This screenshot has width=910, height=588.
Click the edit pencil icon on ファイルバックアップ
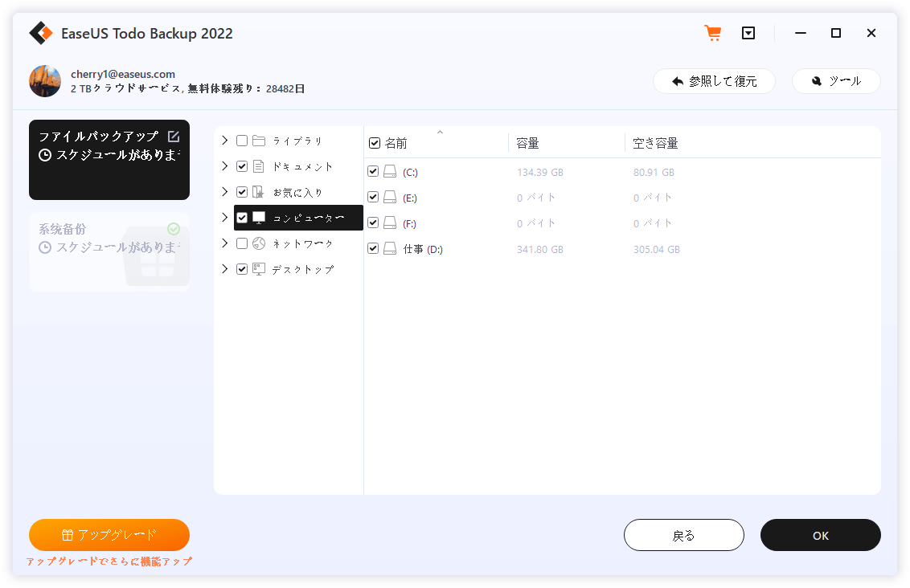[174, 136]
